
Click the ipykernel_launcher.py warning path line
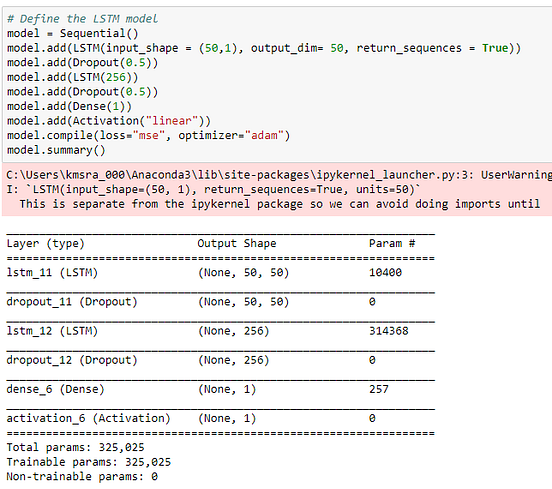279,175
